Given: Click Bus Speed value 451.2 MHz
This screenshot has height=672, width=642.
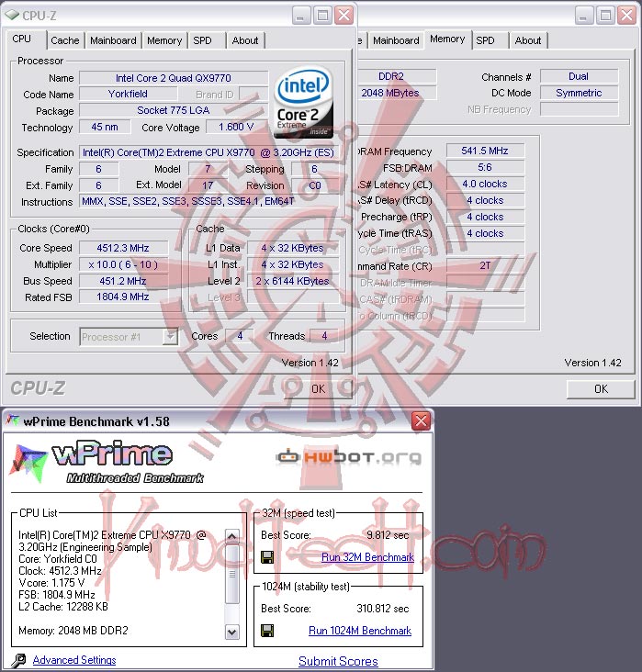Looking at the screenshot, I should click(x=123, y=281).
